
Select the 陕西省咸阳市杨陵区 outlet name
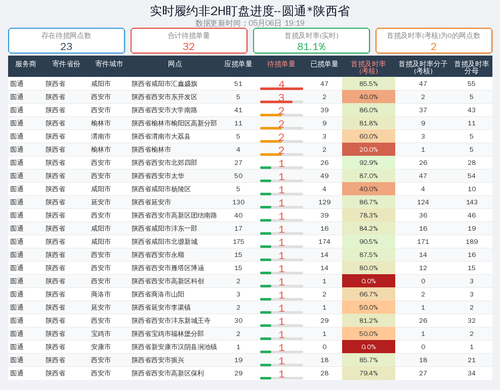click(161, 189)
